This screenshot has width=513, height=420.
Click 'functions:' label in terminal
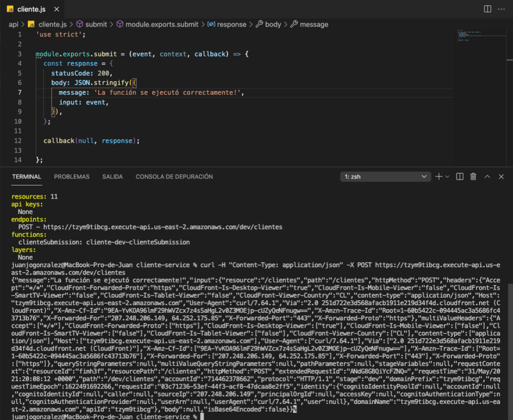tap(29, 235)
